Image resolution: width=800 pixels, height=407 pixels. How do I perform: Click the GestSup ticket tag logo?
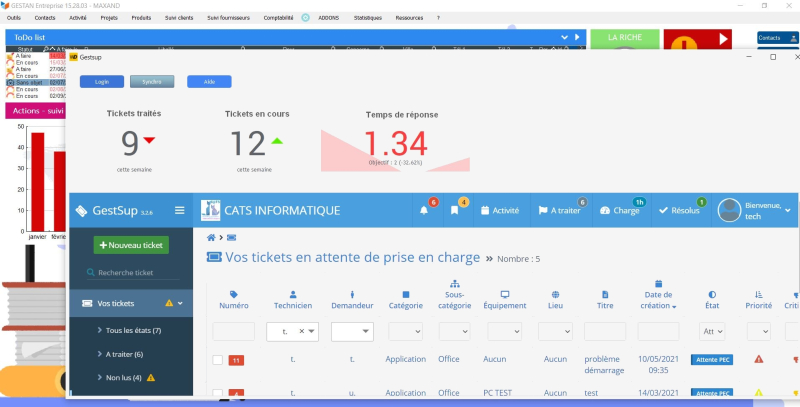tap(81, 211)
